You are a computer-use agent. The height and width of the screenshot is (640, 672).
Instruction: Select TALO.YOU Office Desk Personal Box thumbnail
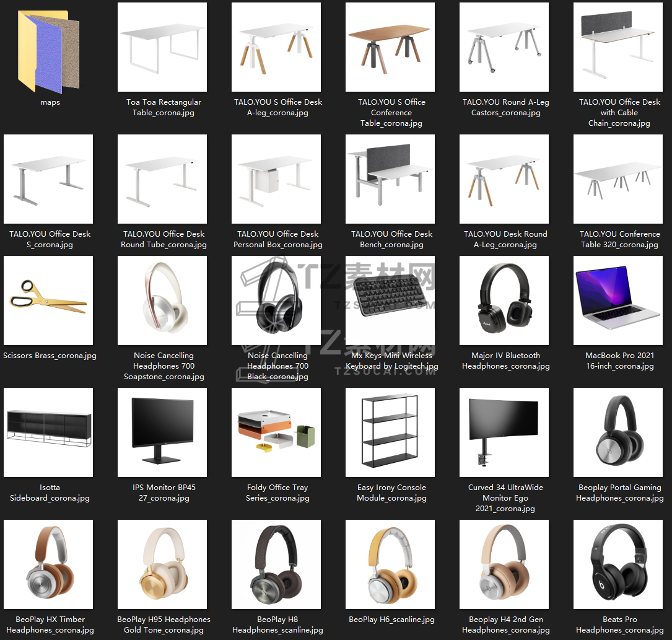(x=276, y=179)
